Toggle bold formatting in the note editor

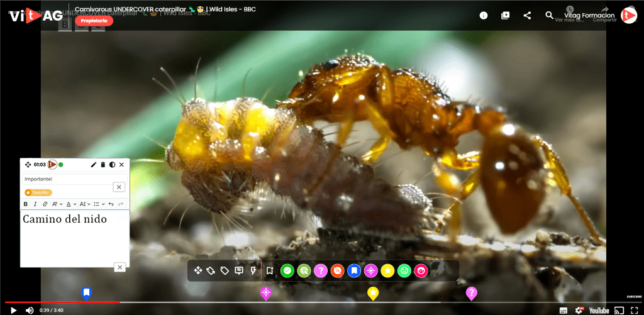click(x=25, y=204)
